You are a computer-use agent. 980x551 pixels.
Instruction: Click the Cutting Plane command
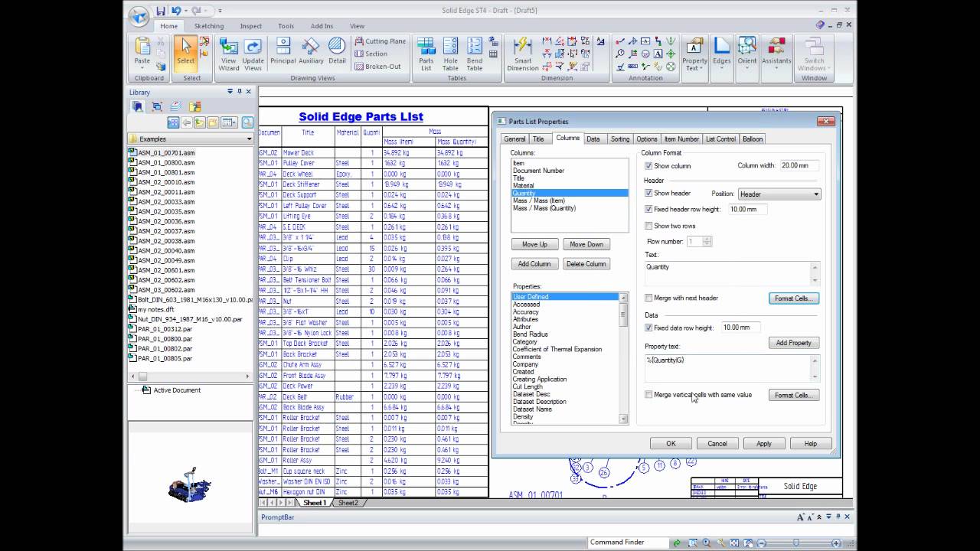pyautogui.click(x=380, y=41)
